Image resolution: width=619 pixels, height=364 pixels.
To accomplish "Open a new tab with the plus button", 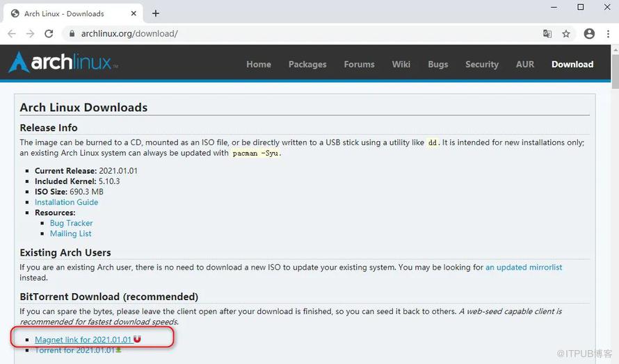I will click(156, 13).
